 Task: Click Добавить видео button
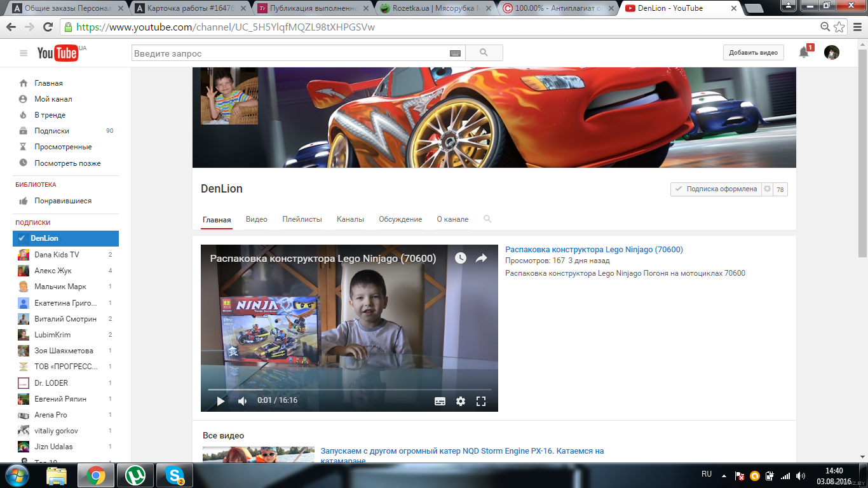753,53
